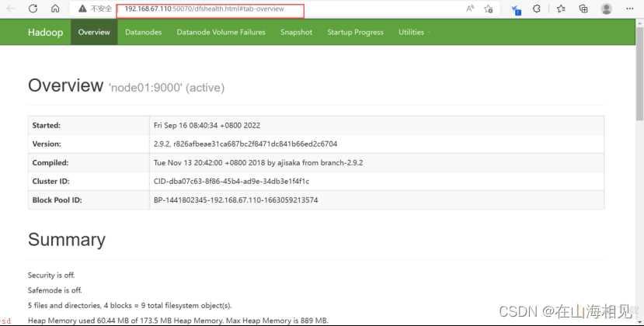
Task: Click the block pool value 'BP-1441802345...'
Action: coord(235,200)
